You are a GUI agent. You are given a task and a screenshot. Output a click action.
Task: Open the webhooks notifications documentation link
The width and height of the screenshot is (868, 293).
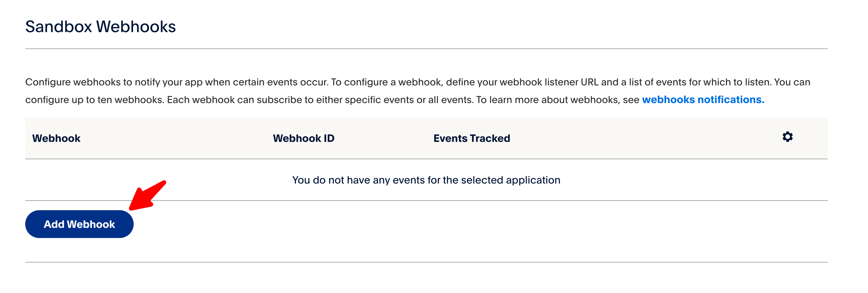coord(703,100)
